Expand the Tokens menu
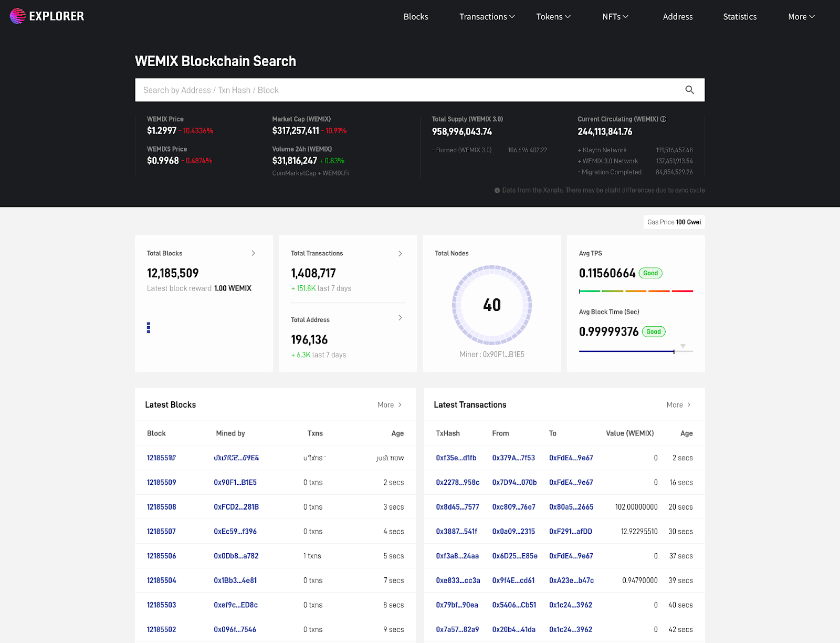This screenshot has width=840, height=643. click(553, 17)
